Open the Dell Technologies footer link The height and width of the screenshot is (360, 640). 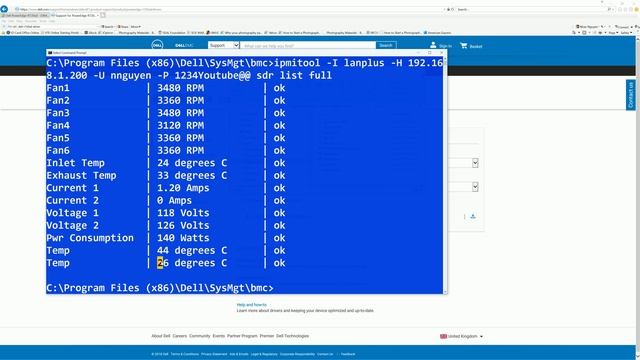pos(292,336)
